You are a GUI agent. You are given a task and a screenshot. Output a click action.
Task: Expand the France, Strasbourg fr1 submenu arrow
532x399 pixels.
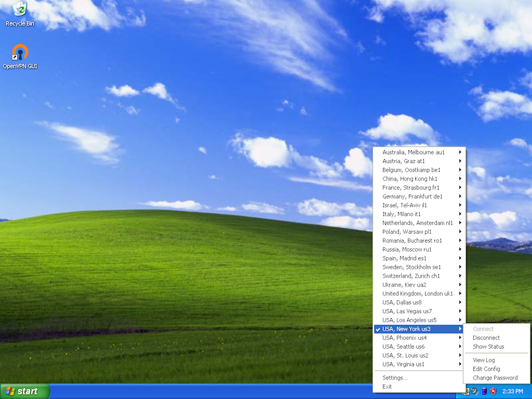pos(460,188)
